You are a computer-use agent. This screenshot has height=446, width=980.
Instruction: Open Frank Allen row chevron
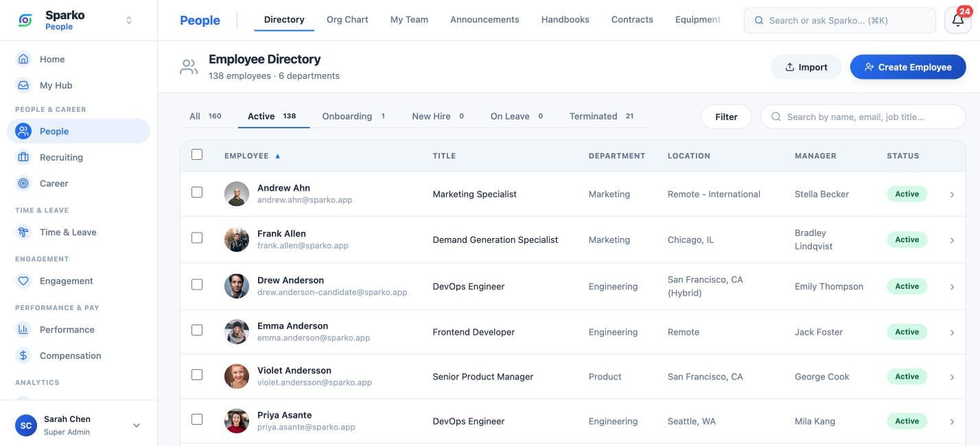point(952,240)
